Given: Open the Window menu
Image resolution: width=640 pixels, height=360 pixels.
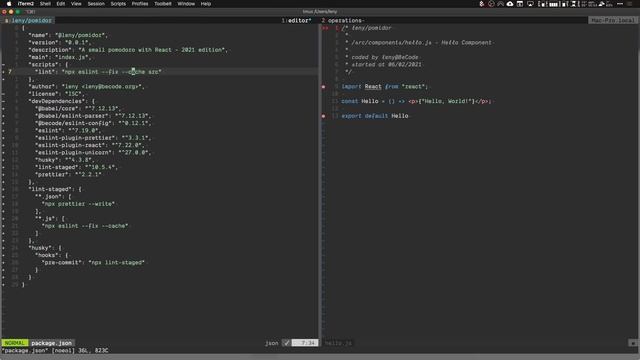Looking at the screenshot, I should point(186,4).
